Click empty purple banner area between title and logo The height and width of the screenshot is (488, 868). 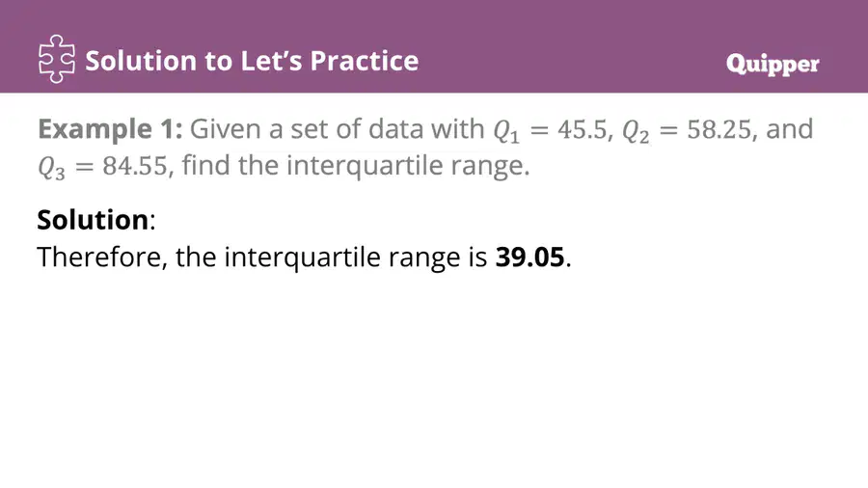[x=570, y=61]
